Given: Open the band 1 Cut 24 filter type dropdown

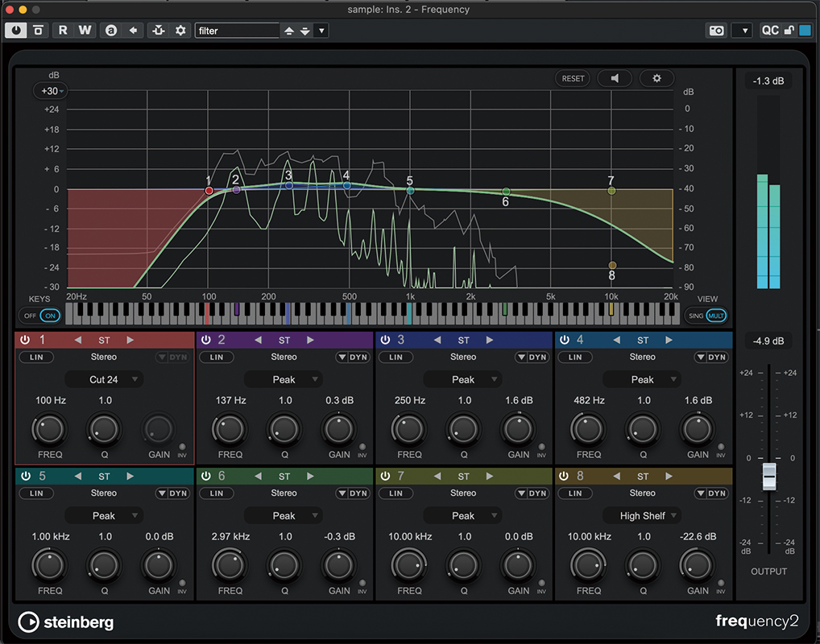Looking at the screenshot, I should coord(104,379).
